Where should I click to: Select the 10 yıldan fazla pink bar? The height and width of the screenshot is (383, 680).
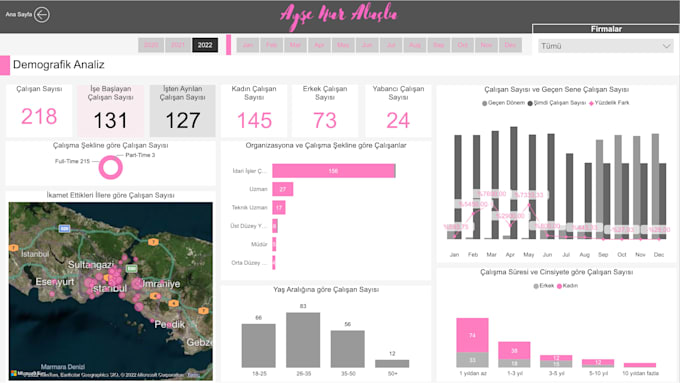click(640, 365)
